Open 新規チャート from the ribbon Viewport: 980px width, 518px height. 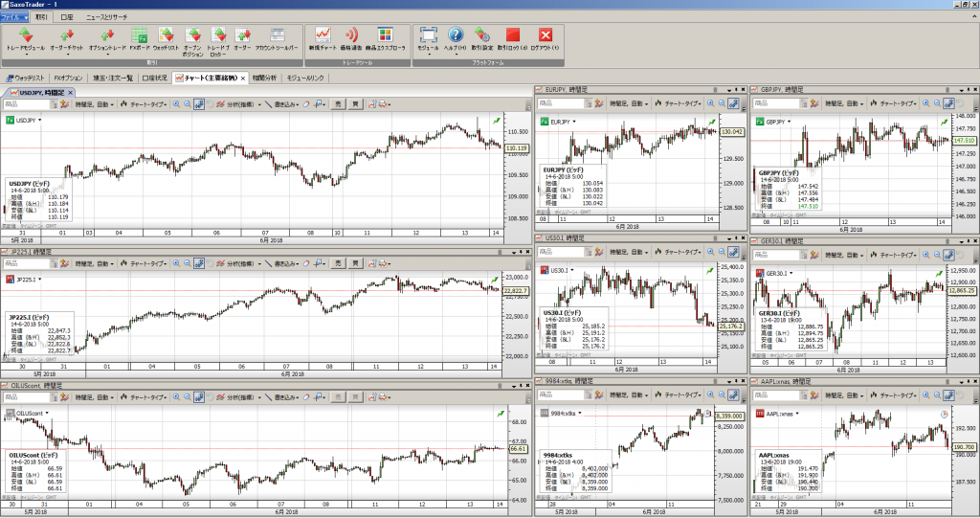[x=323, y=38]
